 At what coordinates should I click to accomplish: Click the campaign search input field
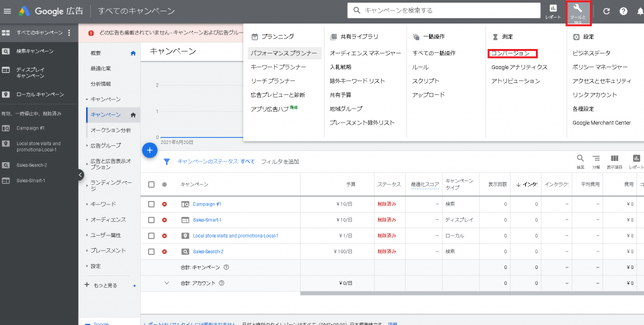(x=443, y=10)
